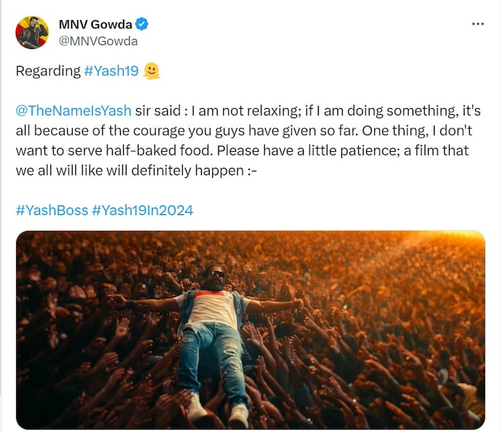This screenshot has height=432, width=504.
Task: Open the #Yash19 hashtag link
Action: (111, 72)
